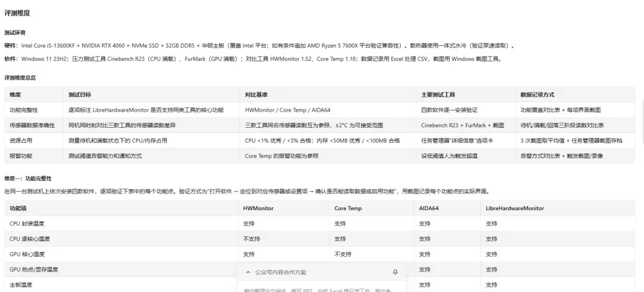Select the 测试环境 subheading
644x292 pixels.
click(x=15, y=33)
